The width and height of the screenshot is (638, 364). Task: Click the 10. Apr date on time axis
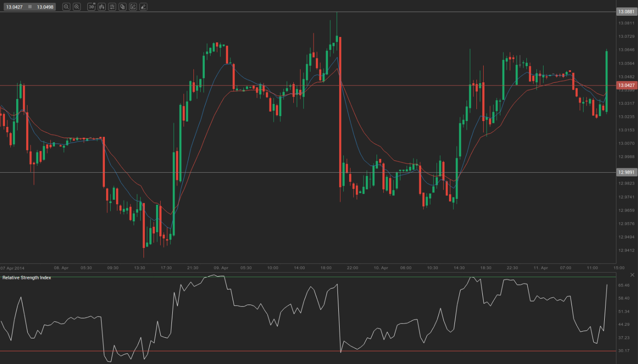381,268
